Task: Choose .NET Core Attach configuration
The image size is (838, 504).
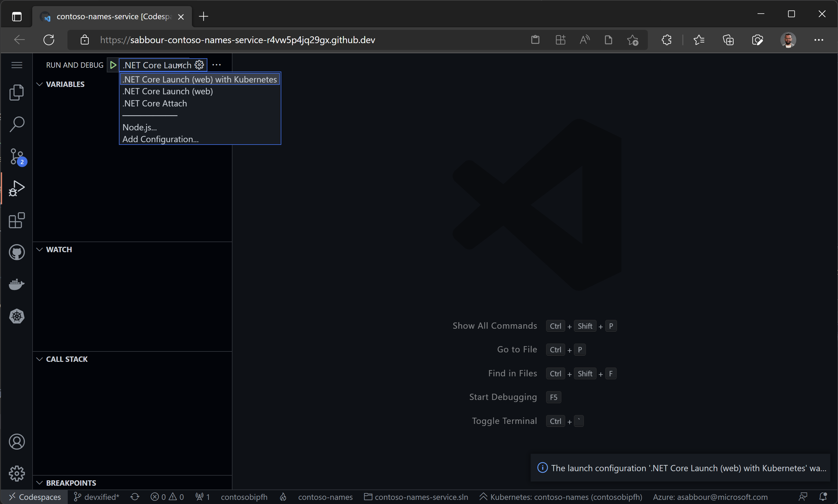Action: coord(154,104)
